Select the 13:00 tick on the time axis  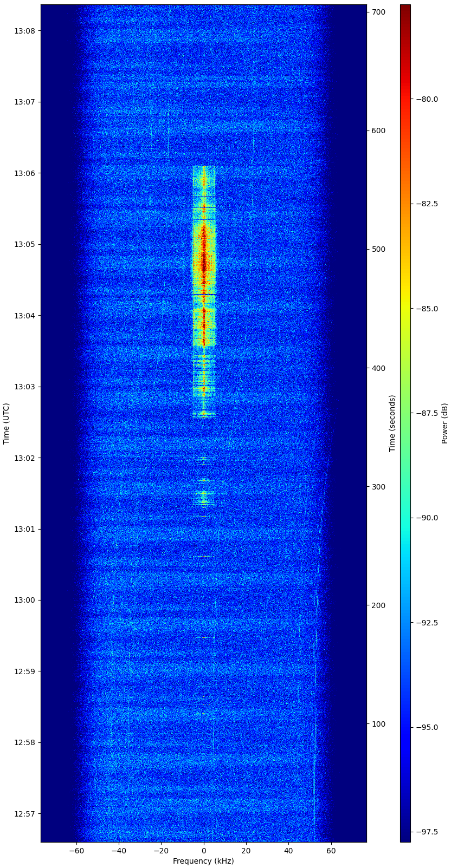coord(24,600)
